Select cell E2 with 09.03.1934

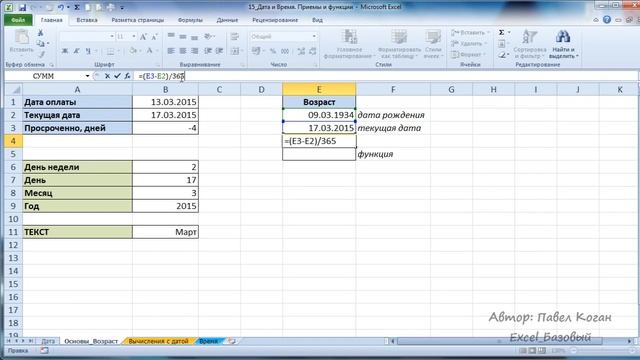[x=319, y=115]
